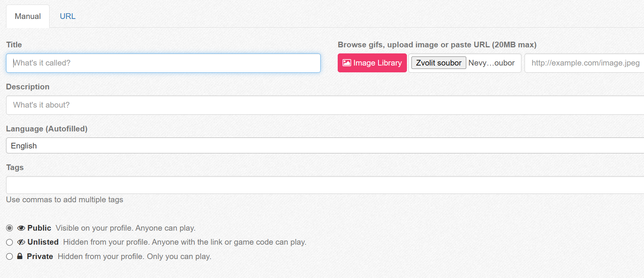
Task: Click the bold 'Unlisted' label text
Action: coord(43,242)
